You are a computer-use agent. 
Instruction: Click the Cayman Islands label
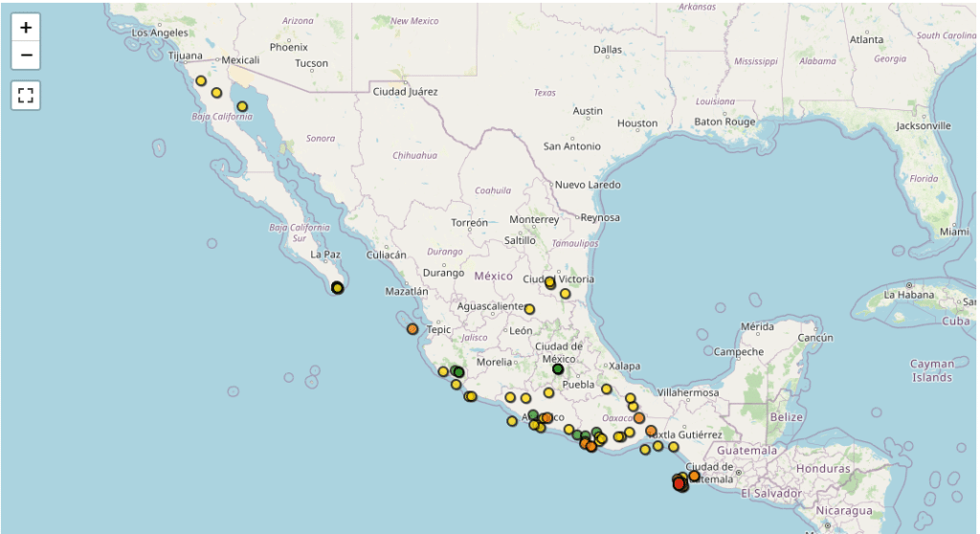(932, 370)
